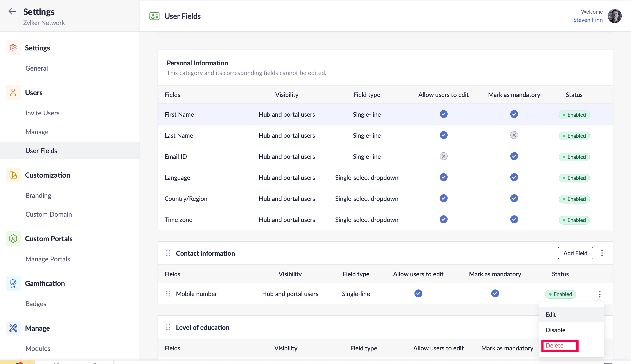Click the back arrow beside Settings
Viewport: 631px width, 364px height.
12,11
